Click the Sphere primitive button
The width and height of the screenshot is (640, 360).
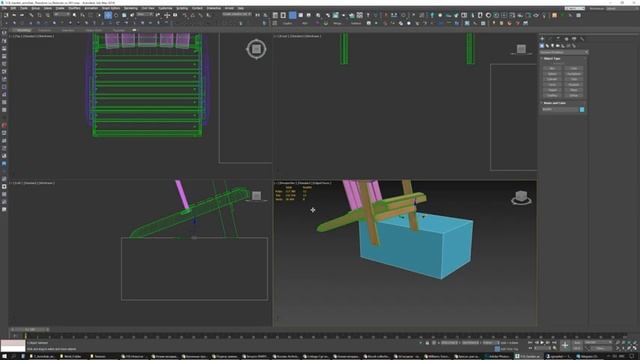point(552,74)
